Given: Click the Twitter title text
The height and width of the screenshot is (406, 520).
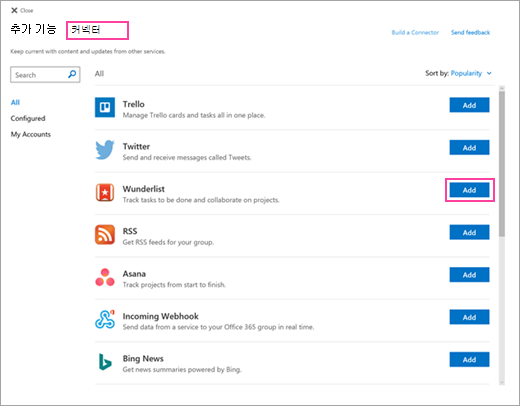Looking at the screenshot, I should click(136, 146).
